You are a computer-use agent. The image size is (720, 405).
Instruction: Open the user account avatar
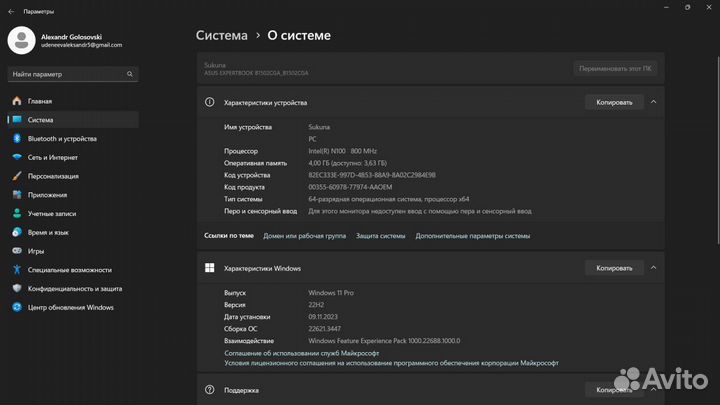pos(21,40)
